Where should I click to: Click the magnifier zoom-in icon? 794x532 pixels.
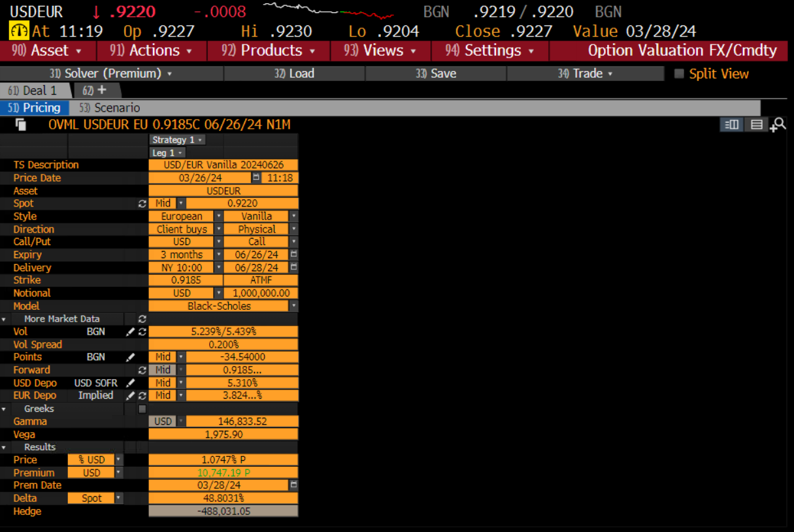click(x=778, y=125)
